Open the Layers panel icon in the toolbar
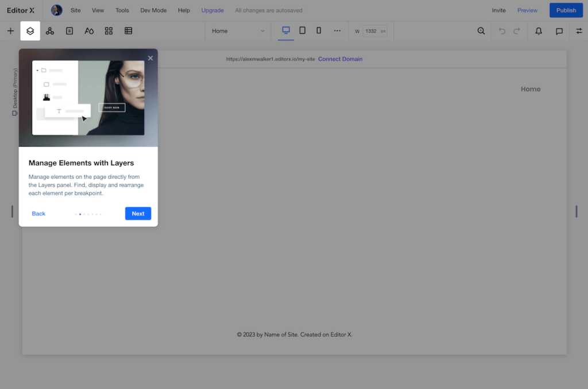Viewport: 588px width, 389px height. click(30, 31)
